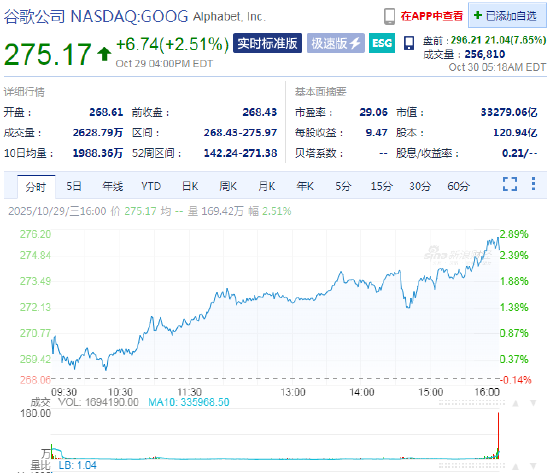The width and height of the screenshot is (550, 473).
Task: Click 已添加自选 watchlist button
Action: pyautogui.click(x=507, y=15)
